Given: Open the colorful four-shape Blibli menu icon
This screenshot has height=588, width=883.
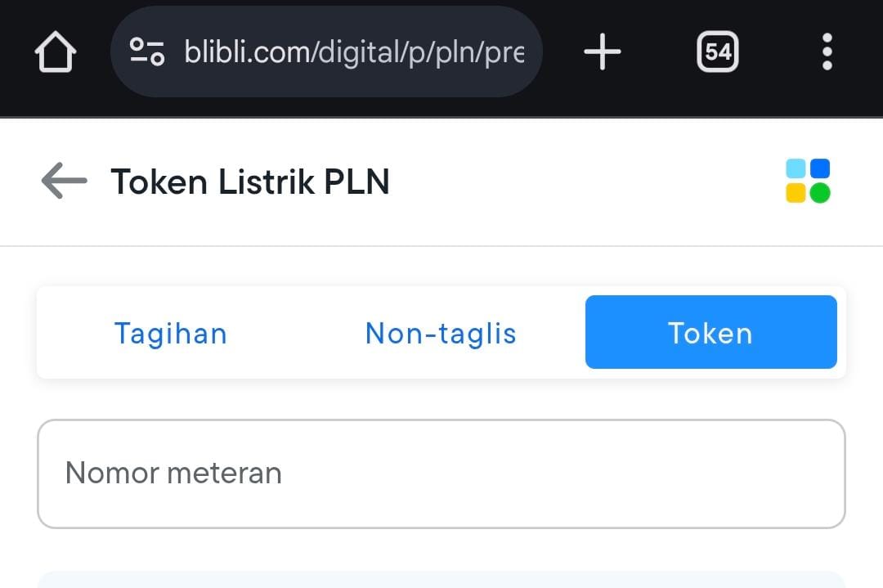Looking at the screenshot, I should pyautogui.click(x=808, y=181).
